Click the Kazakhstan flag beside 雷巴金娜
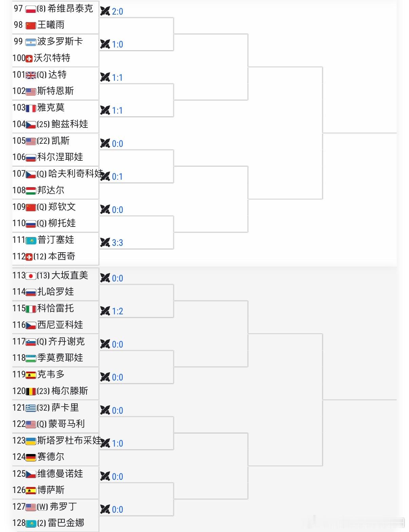 (31, 524)
